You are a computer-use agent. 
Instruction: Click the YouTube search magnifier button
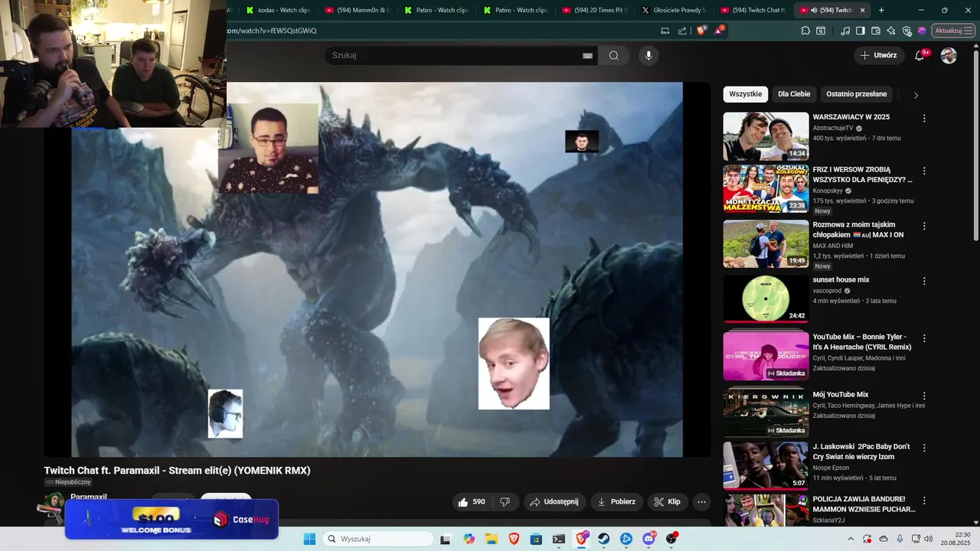614,55
